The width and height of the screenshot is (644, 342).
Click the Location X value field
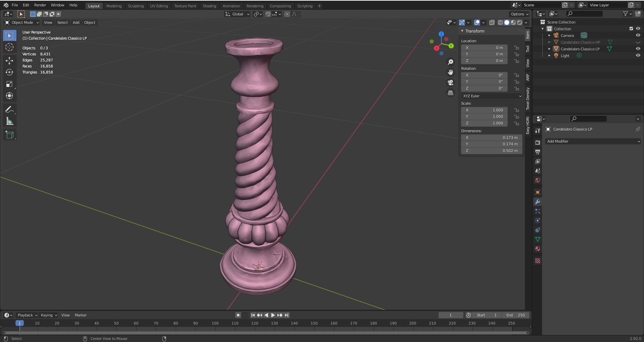click(484, 48)
